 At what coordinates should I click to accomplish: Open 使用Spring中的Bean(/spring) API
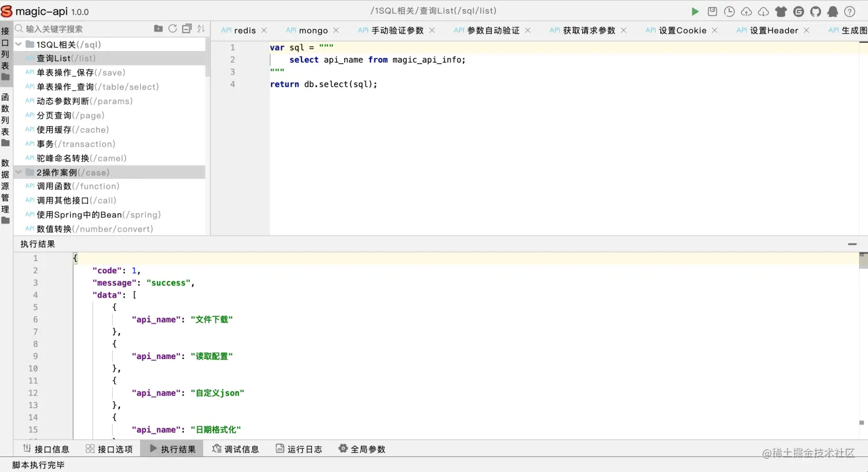110,214
